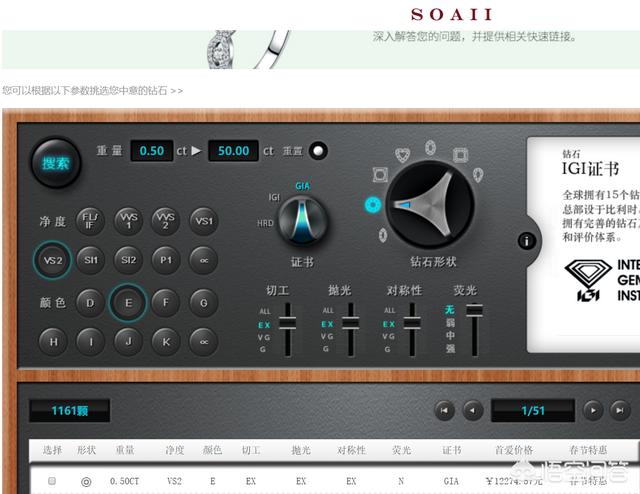Click the 重量 weight column header
The height and width of the screenshot is (494, 640).
pyautogui.click(x=124, y=451)
